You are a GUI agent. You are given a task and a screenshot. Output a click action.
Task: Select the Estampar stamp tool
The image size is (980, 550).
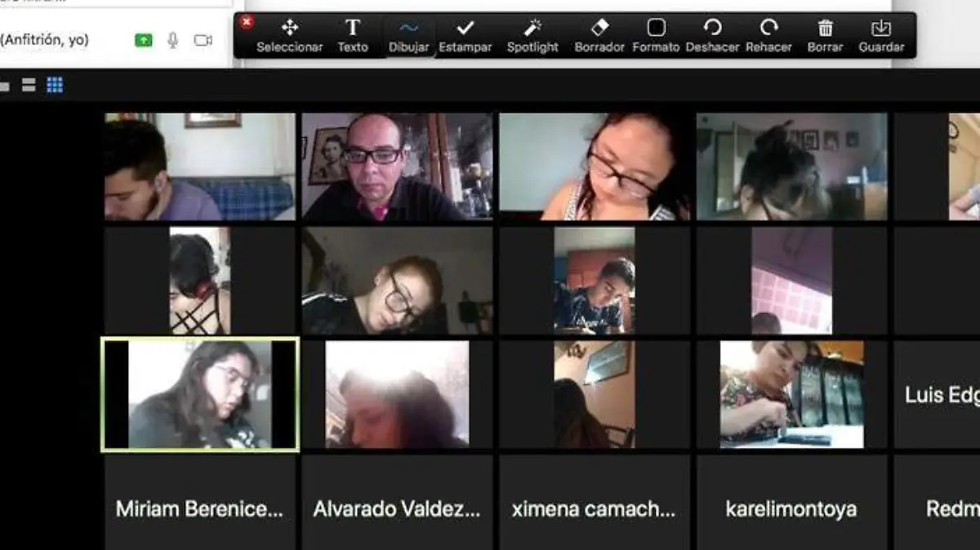point(465,35)
